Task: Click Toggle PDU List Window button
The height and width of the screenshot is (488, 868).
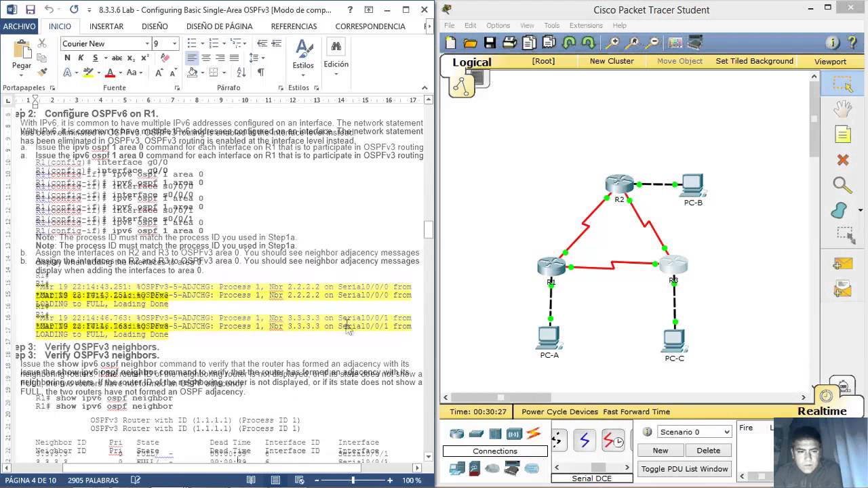Action: pos(684,469)
